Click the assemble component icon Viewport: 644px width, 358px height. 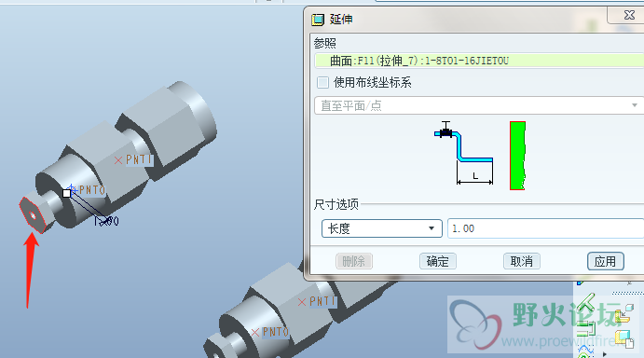coord(625,314)
